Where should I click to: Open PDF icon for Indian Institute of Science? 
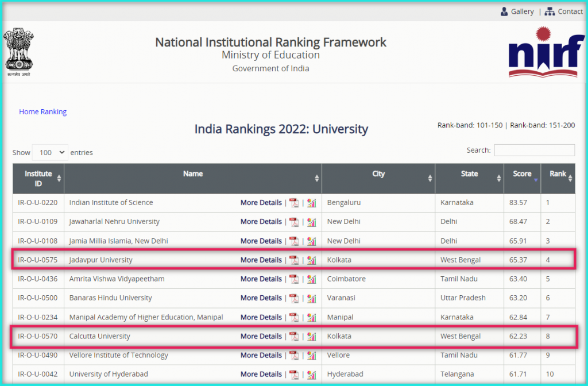(294, 203)
